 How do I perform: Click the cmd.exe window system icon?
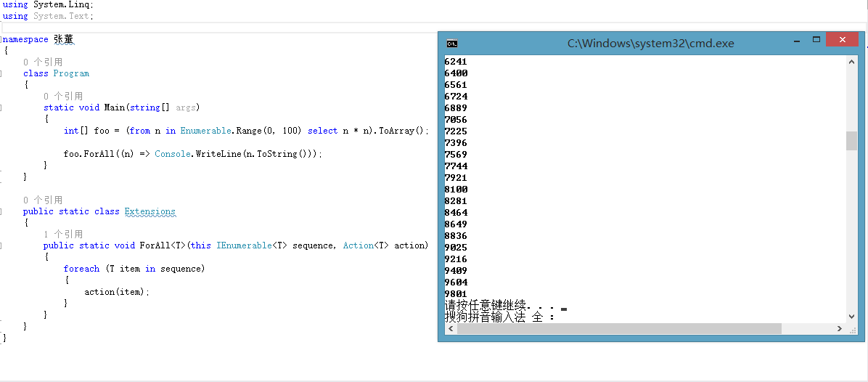click(x=451, y=44)
